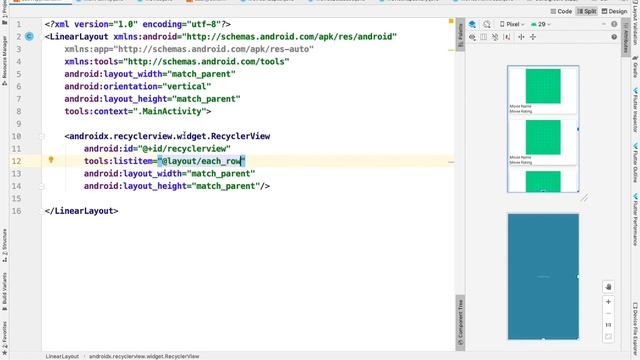Open the Palette side panel

click(460, 34)
